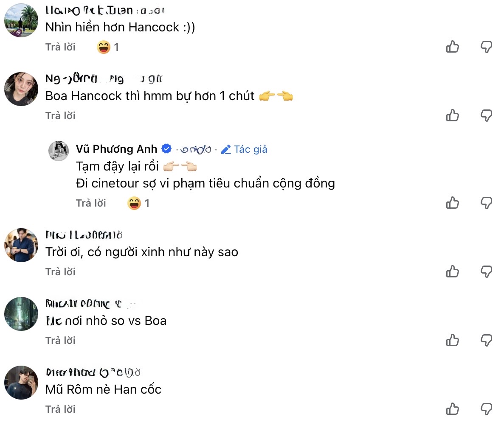
Task: Click "Trả lời" under Vũ Phương Anh's reply
Action: pos(91,203)
